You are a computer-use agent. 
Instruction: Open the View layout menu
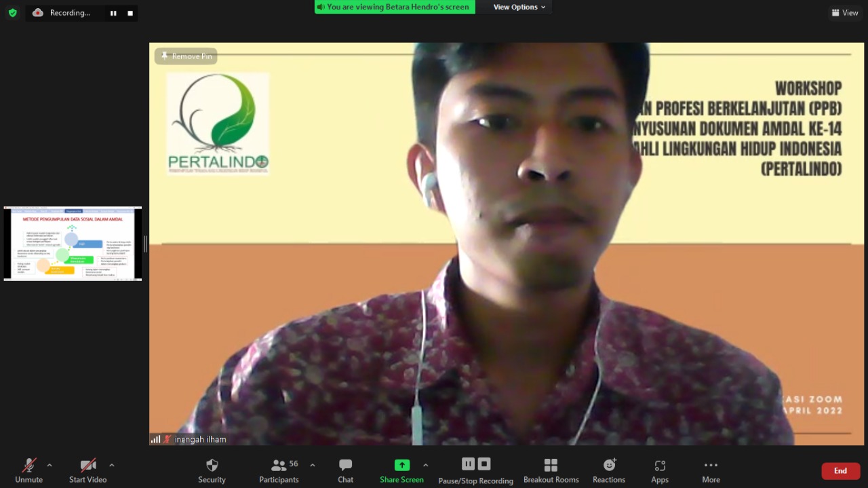845,12
